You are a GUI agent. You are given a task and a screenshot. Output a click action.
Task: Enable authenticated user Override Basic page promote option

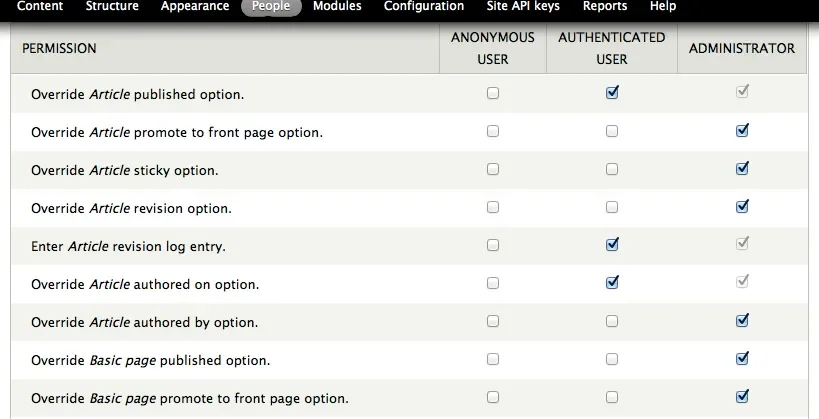point(612,397)
